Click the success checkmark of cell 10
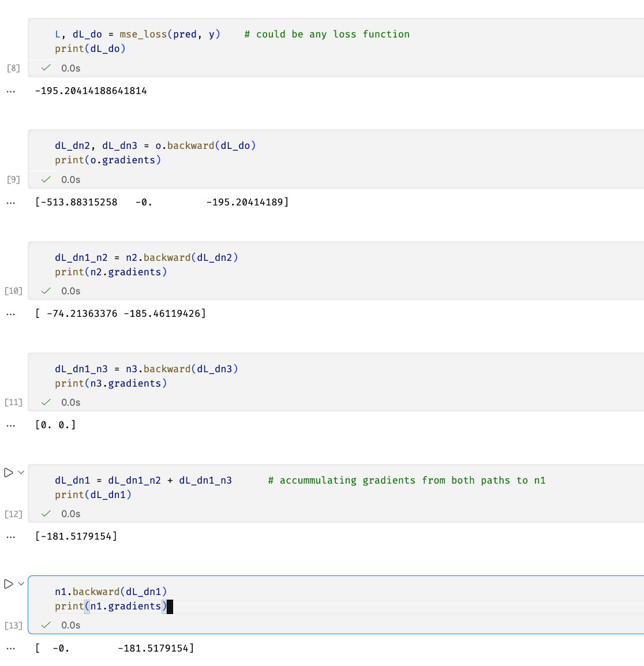This screenshot has height=666, width=644. [46, 290]
